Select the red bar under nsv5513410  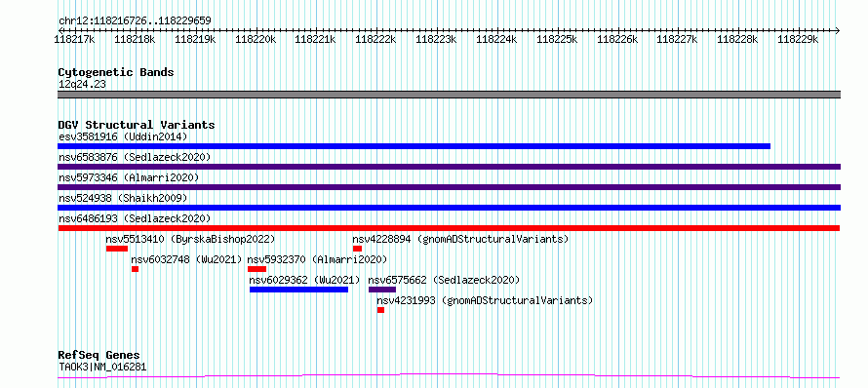point(117,249)
